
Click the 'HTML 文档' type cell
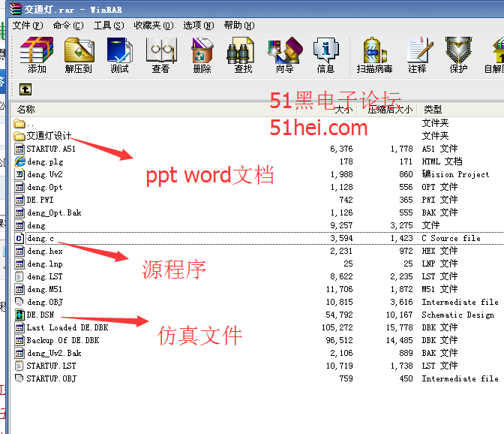coord(442,161)
